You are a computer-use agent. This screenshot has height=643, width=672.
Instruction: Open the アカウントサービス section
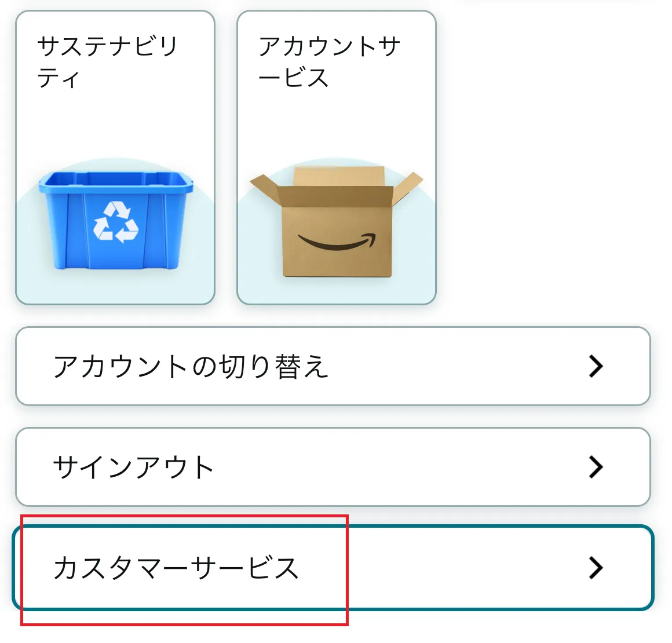tap(336, 156)
